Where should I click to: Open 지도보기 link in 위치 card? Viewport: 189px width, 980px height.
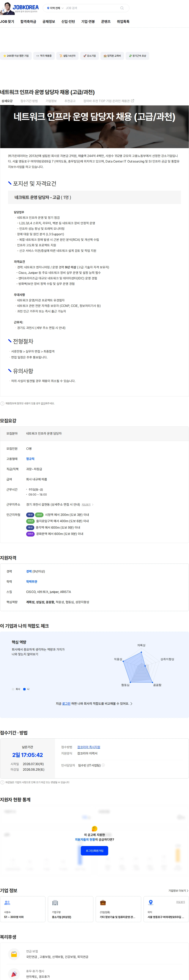180,902
